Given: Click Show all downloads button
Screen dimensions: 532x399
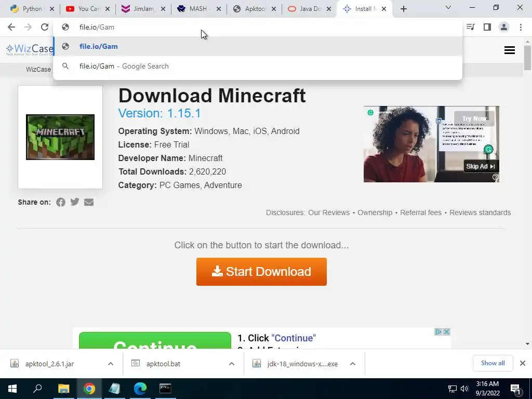Looking at the screenshot, I should coord(493,363).
